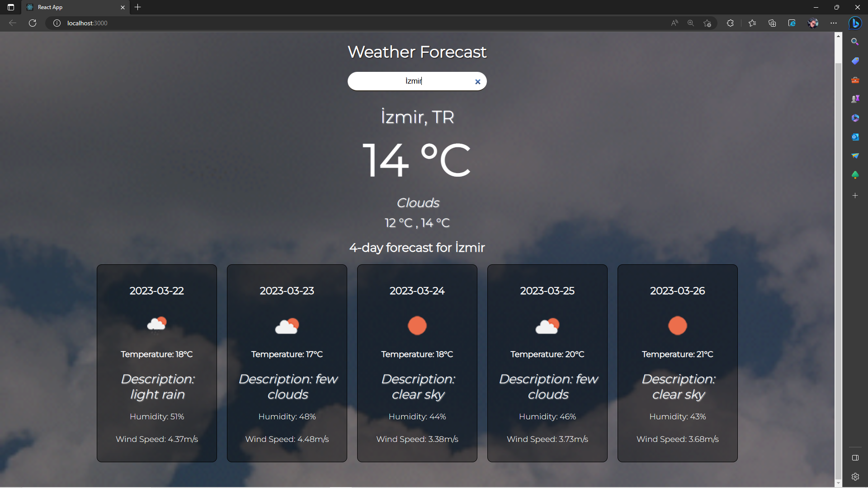Image resolution: width=868 pixels, height=488 pixels.
Task: Add this page to favorites
Action: (x=708, y=23)
